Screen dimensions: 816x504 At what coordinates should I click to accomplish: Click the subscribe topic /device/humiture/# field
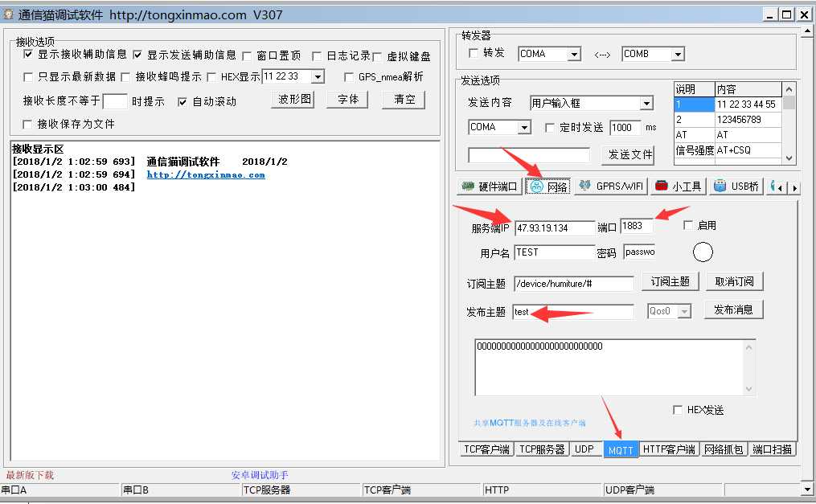point(573,284)
